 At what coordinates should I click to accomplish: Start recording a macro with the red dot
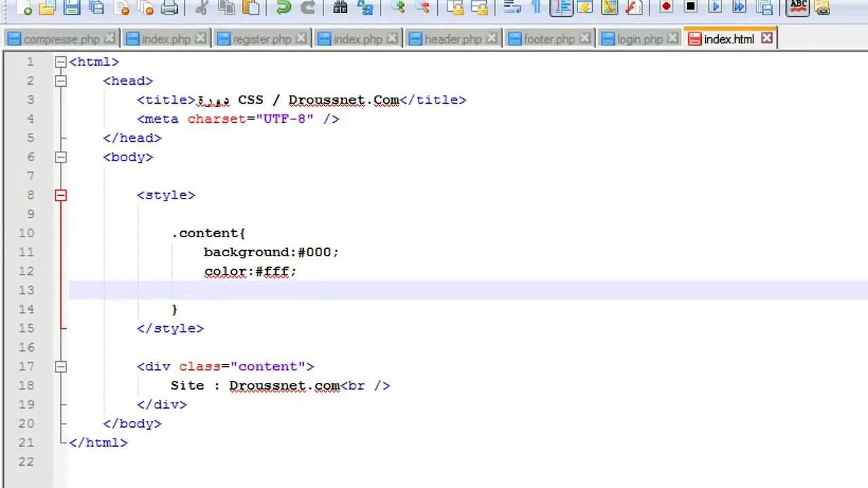tap(666, 7)
